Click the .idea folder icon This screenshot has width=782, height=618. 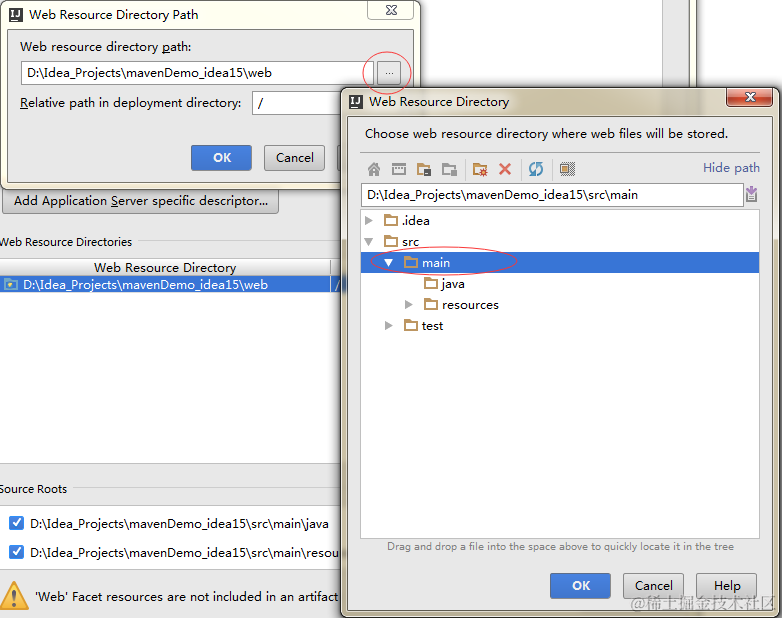391,220
